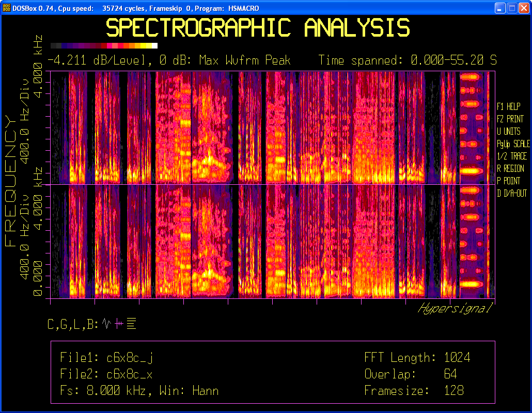Click File1: c6x8c_j entry
This screenshot has height=413, width=532.
[106, 358]
